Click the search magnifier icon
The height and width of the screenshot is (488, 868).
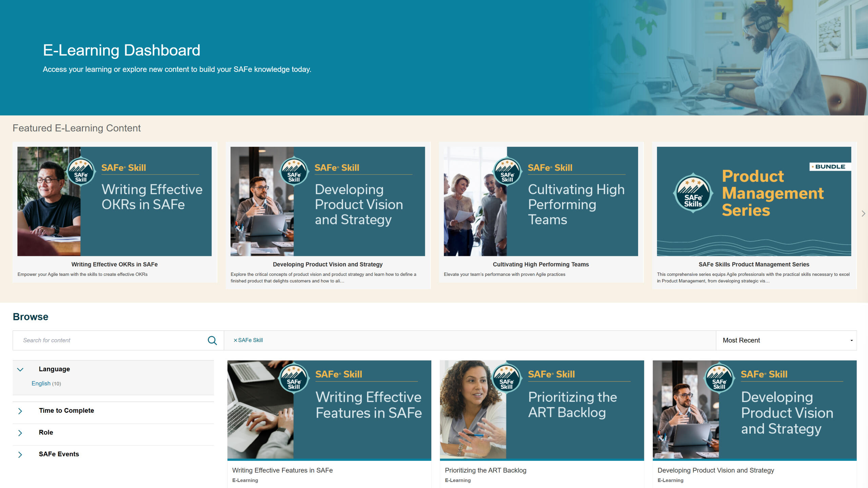[x=212, y=340]
